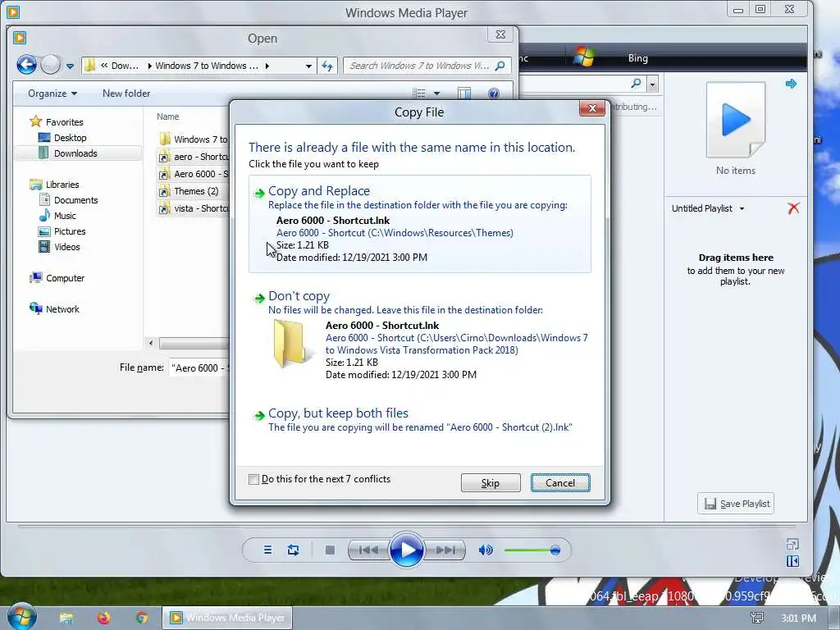Screen dimensions: 840x630
Task: Click the Name column header
Action: [167, 116]
